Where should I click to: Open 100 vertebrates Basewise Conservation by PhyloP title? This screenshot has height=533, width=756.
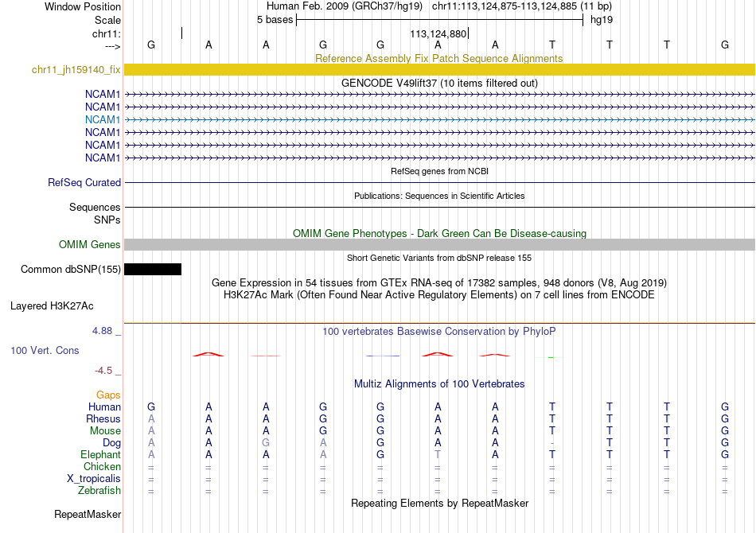[439, 332]
